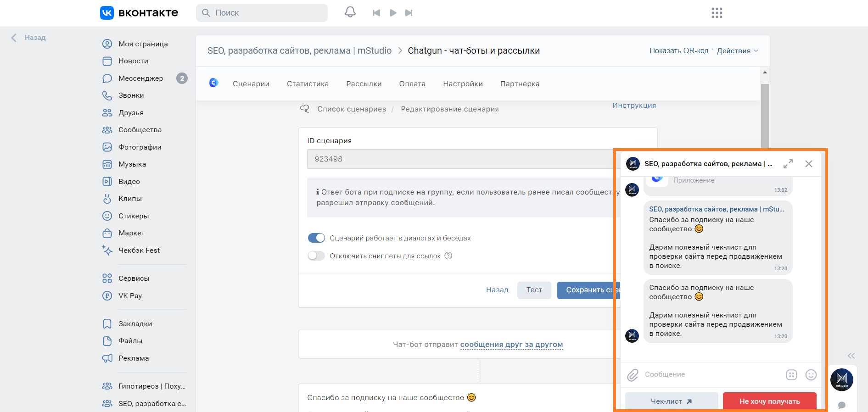Click the unread Мессенджер badge
The height and width of the screenshot is (412, 868).
(x=182, y=78)
